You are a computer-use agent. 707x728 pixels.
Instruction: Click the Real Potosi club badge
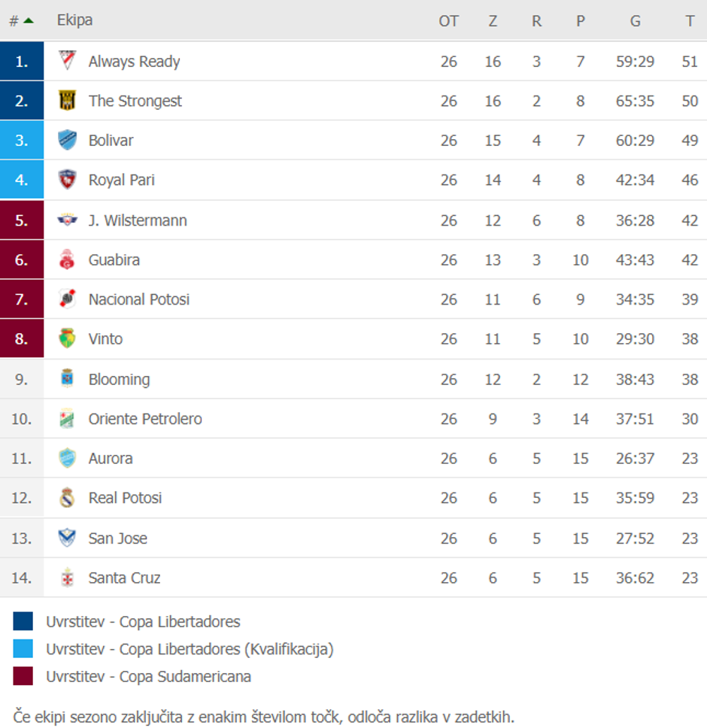tap(66, 498)
